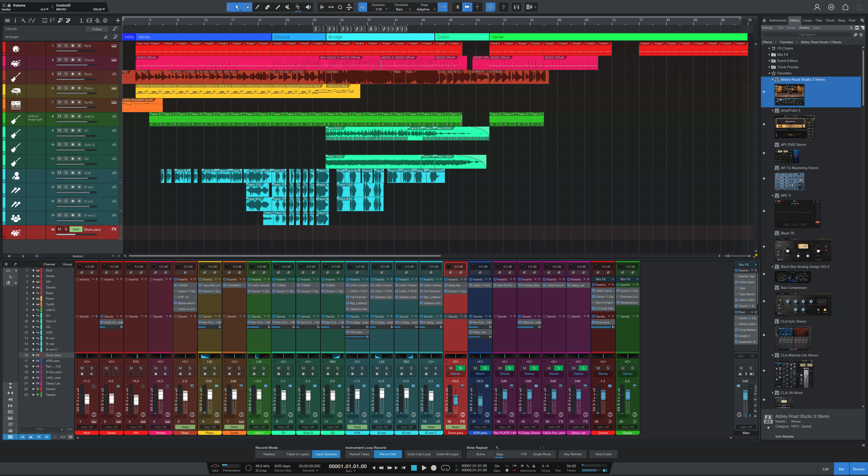Viewport: 868px width, 476px height.
Task: Select the Mute tool in the toolbar
Action: coord(288,7)
